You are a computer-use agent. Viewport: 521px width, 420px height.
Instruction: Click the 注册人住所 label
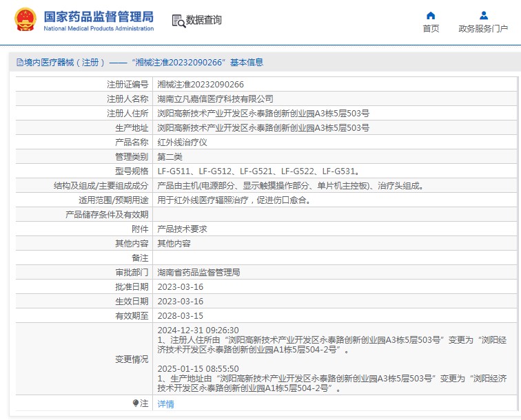click(127, 114)
